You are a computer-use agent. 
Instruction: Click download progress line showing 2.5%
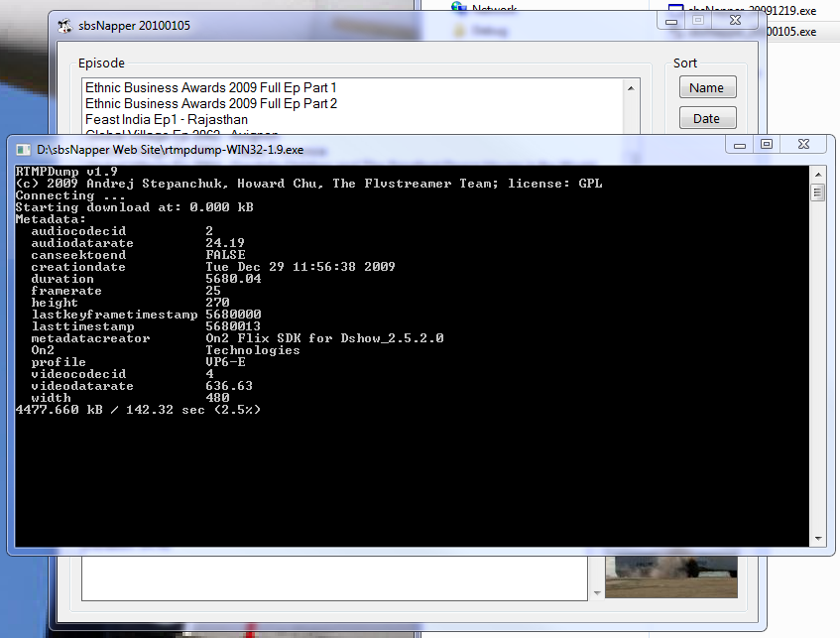coord(138,410)
